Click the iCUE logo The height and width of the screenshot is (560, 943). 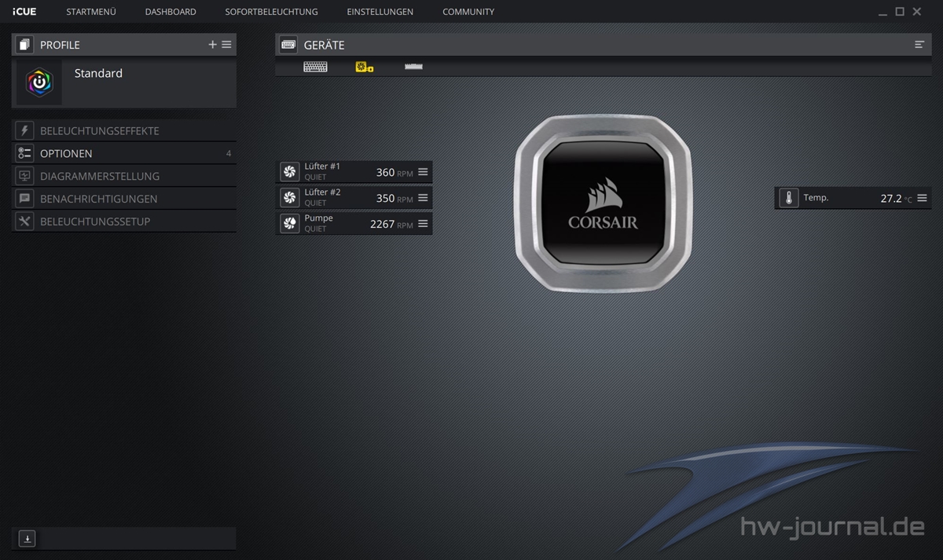(24, 12)
